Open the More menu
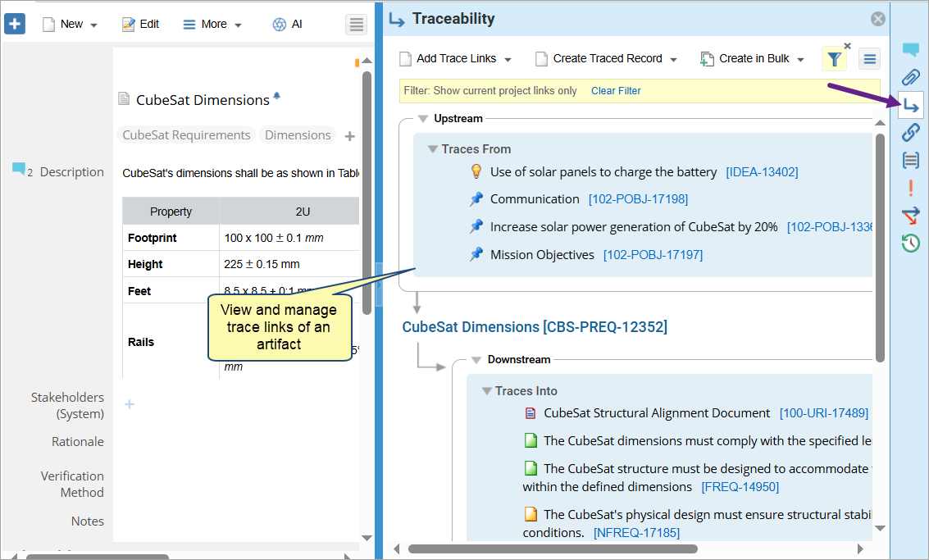This screenshot has width=929, height=560. [x=212, y=25]
